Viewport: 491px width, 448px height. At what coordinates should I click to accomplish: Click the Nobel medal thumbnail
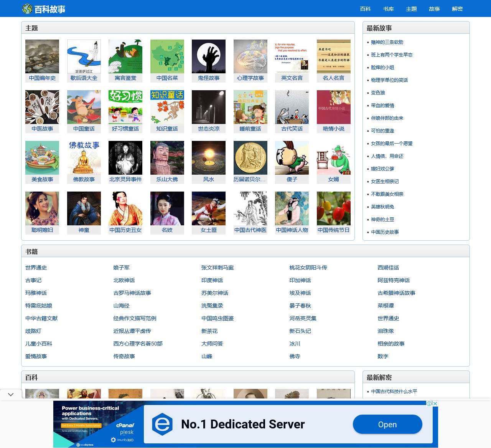pos(250,158)
